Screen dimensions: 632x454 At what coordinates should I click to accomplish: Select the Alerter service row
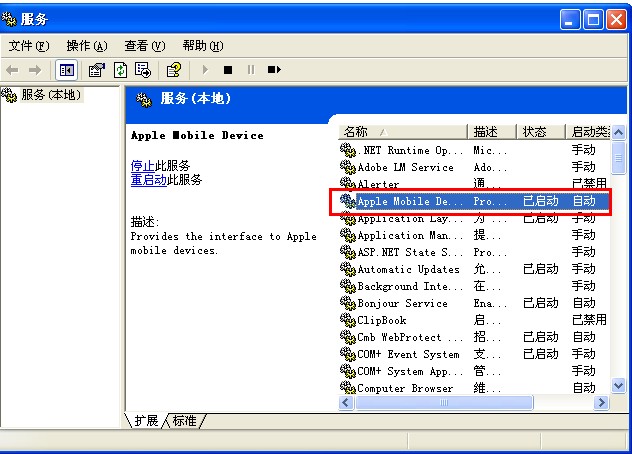click(x=474, y=184)
